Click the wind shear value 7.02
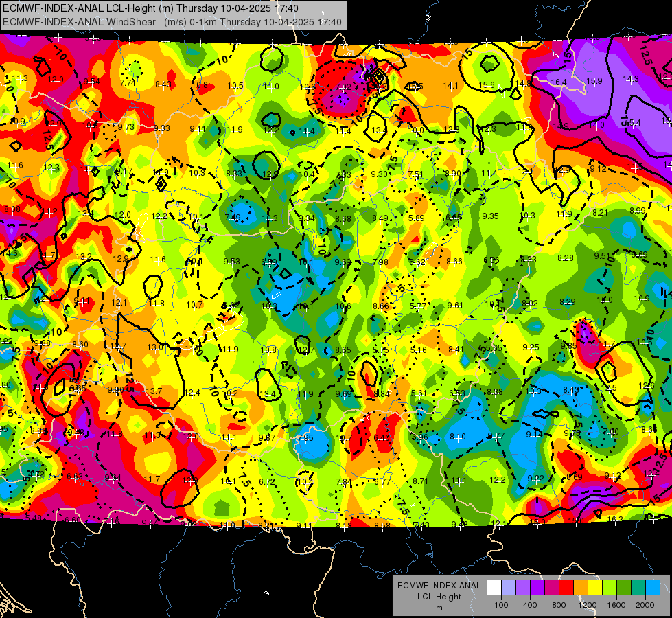The image size is (672, 618). (343, 87)
